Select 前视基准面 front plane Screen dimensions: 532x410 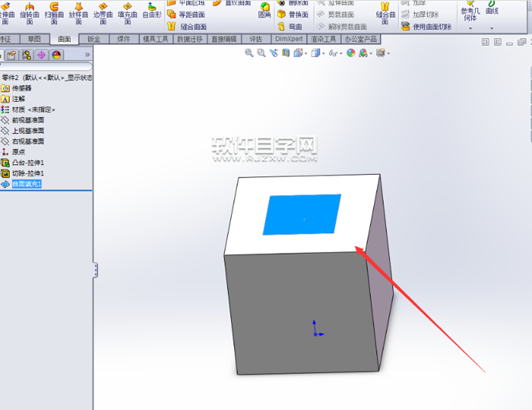click(x=23, y=120)
